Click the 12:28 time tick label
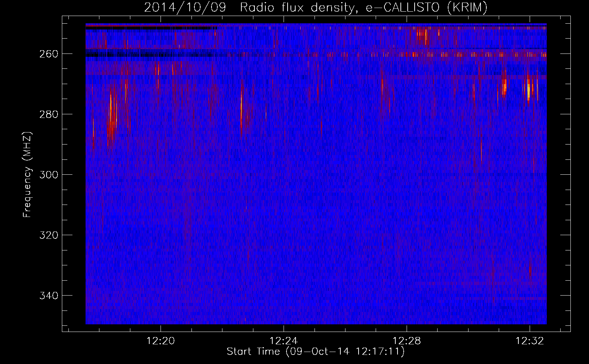 pos(407,341)
